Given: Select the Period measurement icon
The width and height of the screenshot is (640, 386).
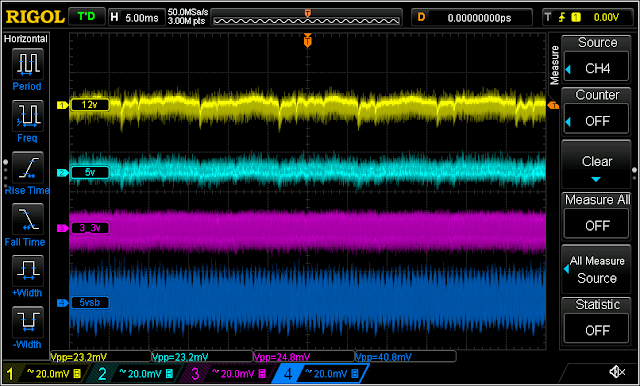Looking at the screenshot, I should pyautogui.click(x=27, y=64).
